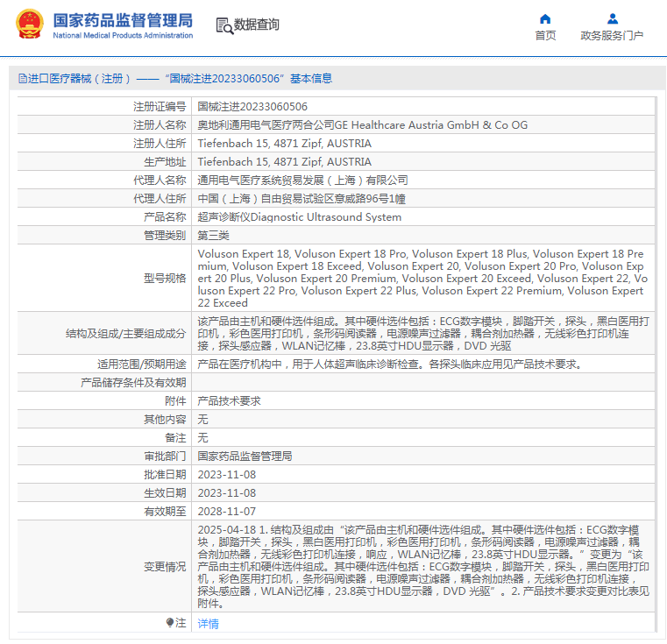Select the 第三类 management category value
Viewport: 667px width, 644px height.
[213, 235]
